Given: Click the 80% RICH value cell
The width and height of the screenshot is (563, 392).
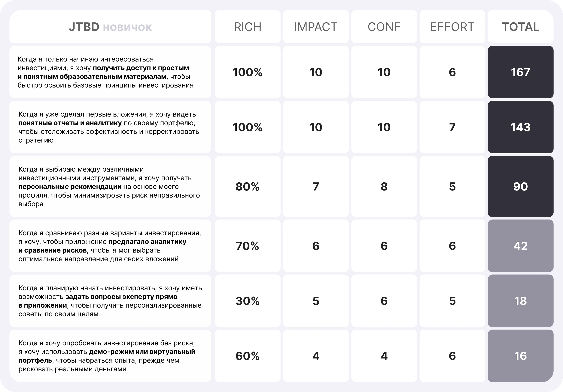Looking at the screenshot, I should click(x=247, y=187).
